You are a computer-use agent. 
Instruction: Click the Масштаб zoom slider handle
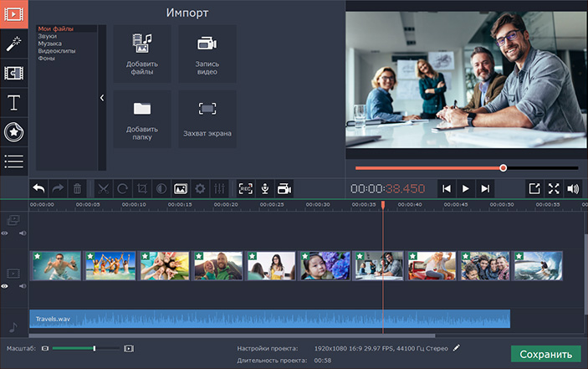coord(95,348)
